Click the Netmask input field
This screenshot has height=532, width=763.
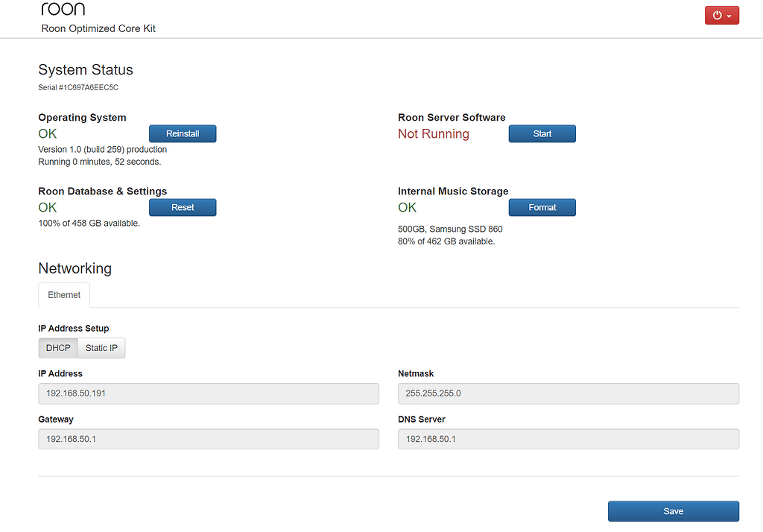click(568, 393)
